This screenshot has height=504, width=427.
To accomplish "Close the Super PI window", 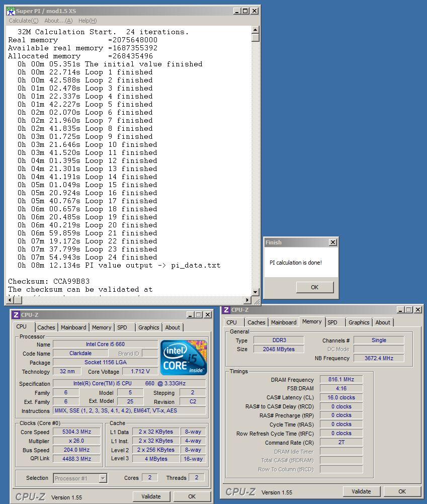I will (254, 11).
